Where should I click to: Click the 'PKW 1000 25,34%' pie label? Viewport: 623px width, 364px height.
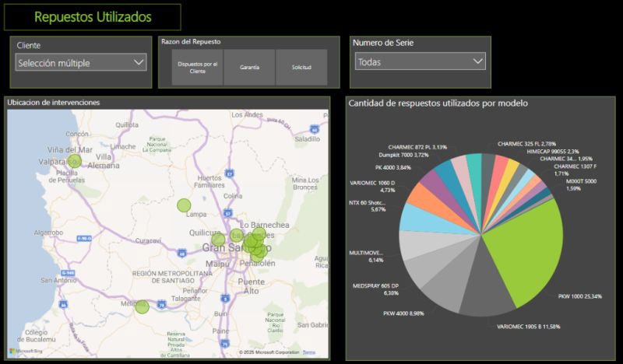tap(579, 296)
